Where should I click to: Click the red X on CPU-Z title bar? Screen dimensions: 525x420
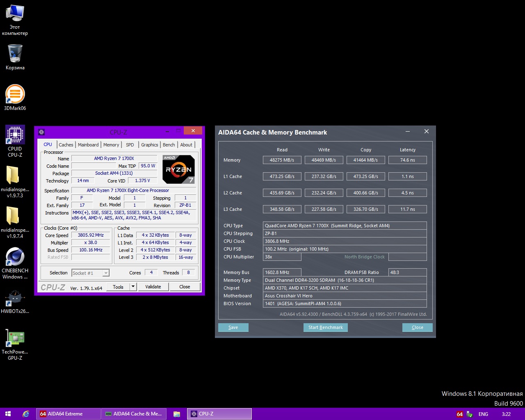(193, 131)
